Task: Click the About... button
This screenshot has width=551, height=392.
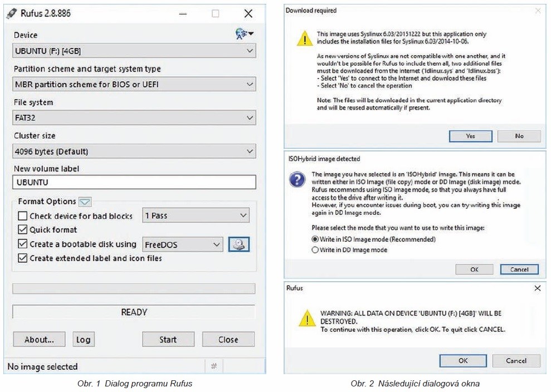Action: coord(39,339)
